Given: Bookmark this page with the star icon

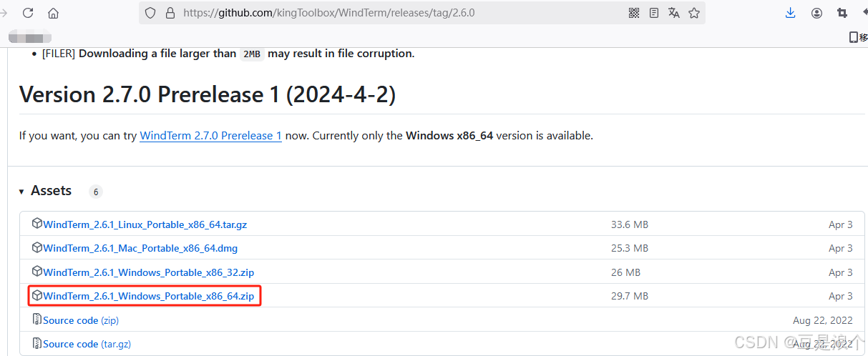Looking at the screenshot, I should point(694,13).
